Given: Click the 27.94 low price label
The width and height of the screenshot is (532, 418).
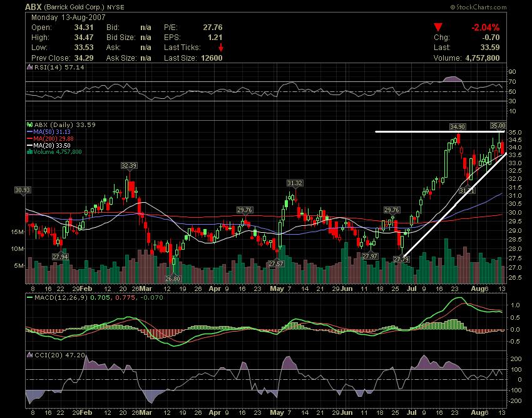Looking at the screenshot, I should [x=60, y=257].
